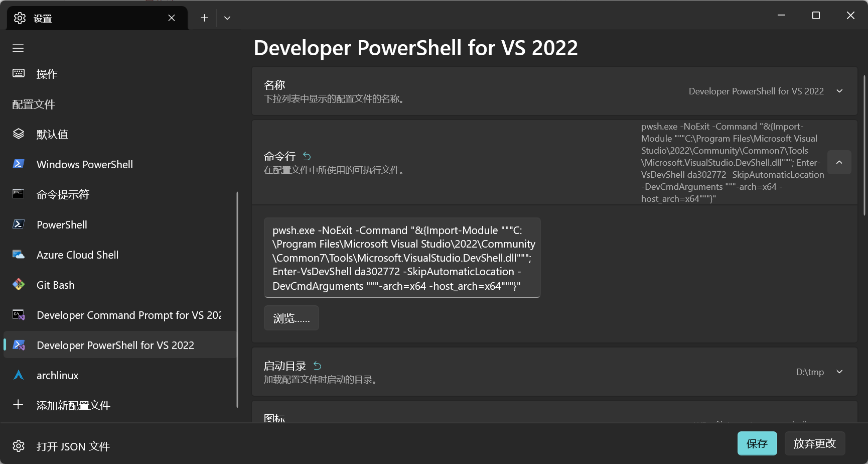Click the Azure Cloud Shell icon
868x464 pixels.
(19, 254)
